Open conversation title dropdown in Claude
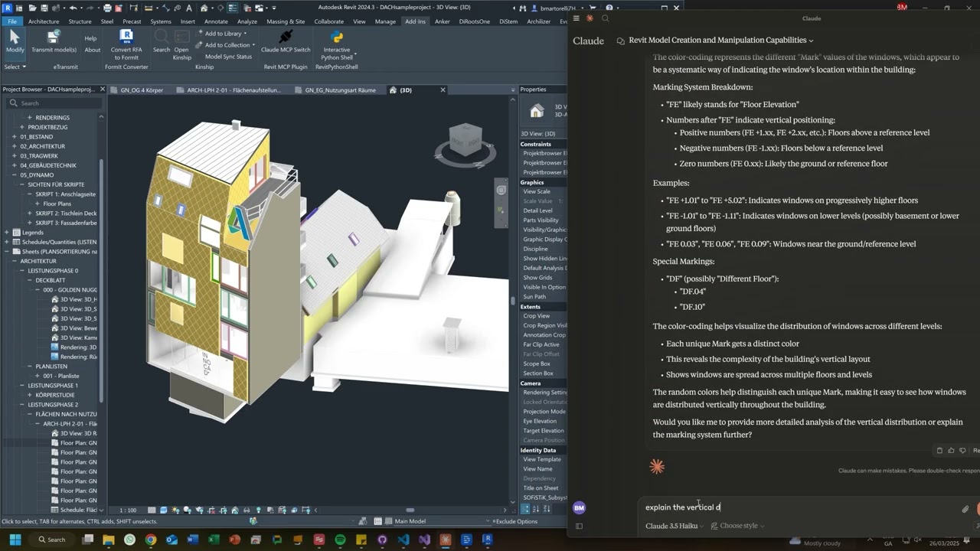 [721, 40]
